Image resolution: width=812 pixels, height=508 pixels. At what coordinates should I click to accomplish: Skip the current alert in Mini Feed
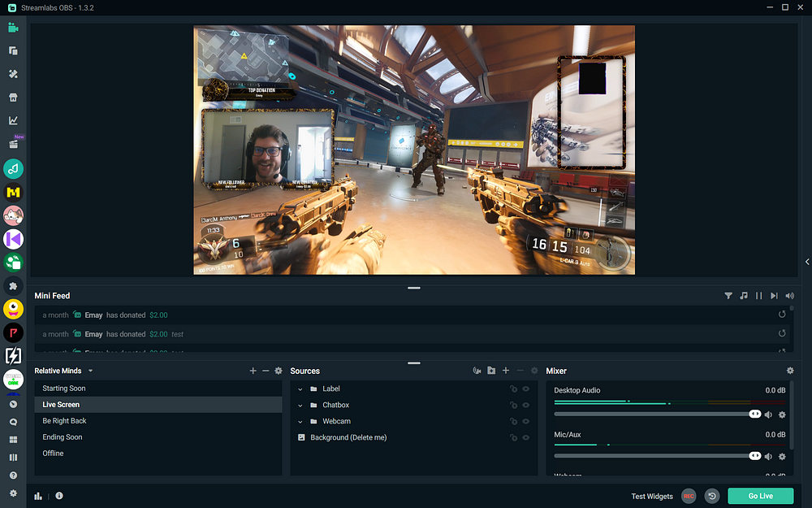click(x=774, y=296)
